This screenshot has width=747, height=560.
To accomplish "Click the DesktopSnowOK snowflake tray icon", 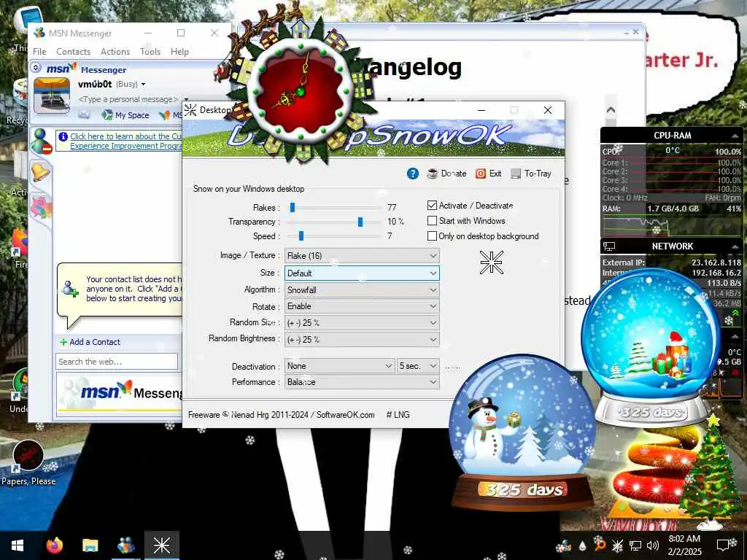I will coord(617,545).
